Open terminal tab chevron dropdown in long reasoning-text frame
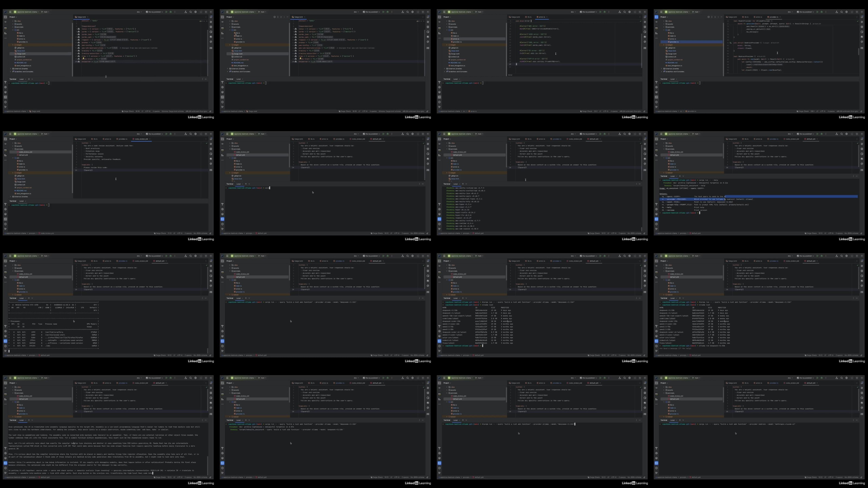 coord(32,420)
